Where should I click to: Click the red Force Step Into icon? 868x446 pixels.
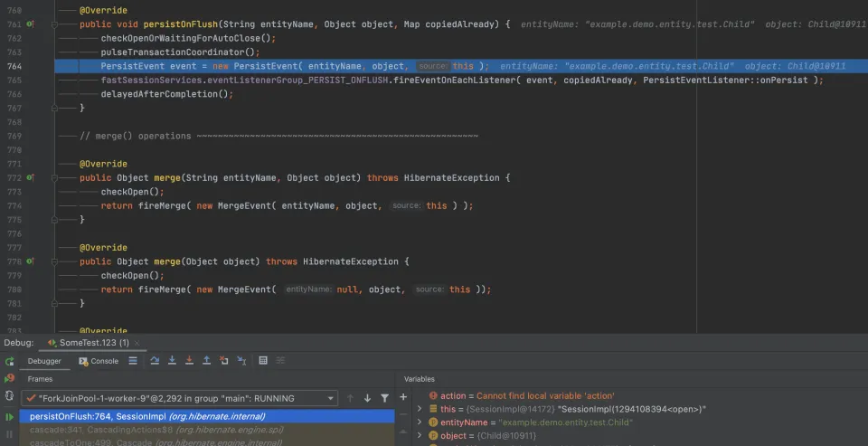pos(189,361)
